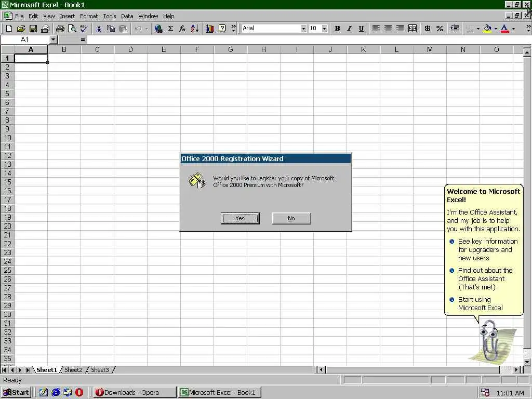This screenshot has width=532, height=399.
Task: Open the Data menu
Action: tap(127, 16)
